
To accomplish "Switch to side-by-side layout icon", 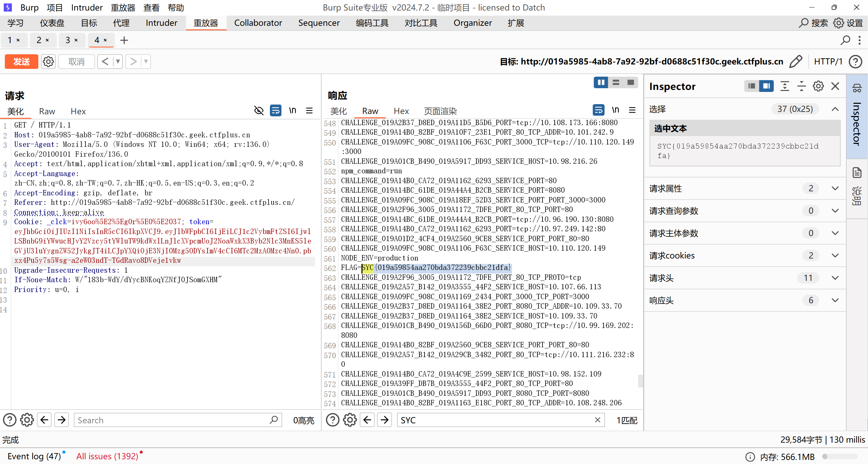I will tap(601, 82).
